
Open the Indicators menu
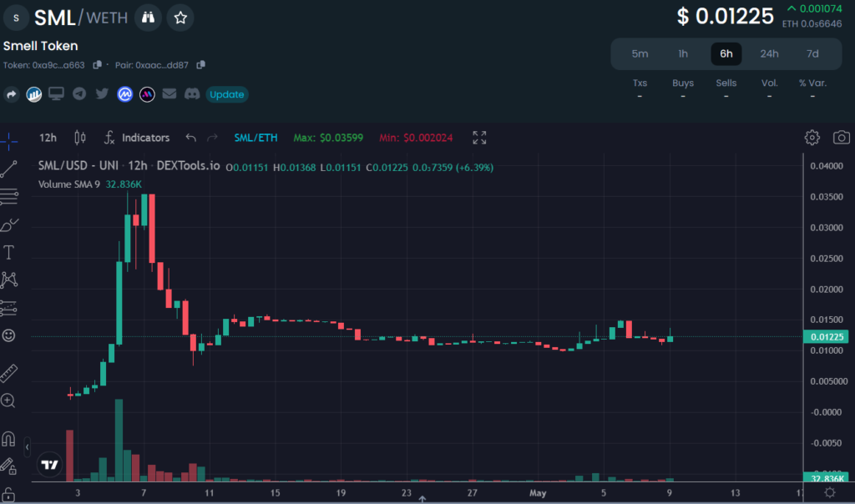click(x=136, y=138)
